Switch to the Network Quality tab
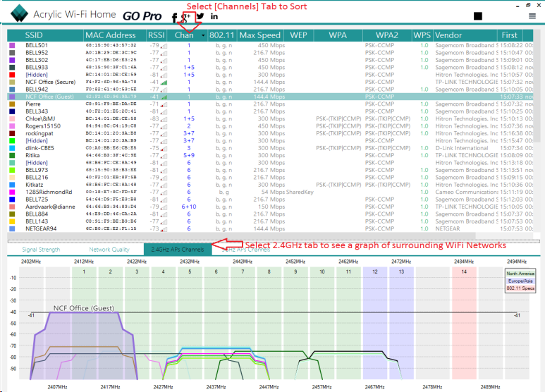The image size is (545, 392). click(109, 250)
